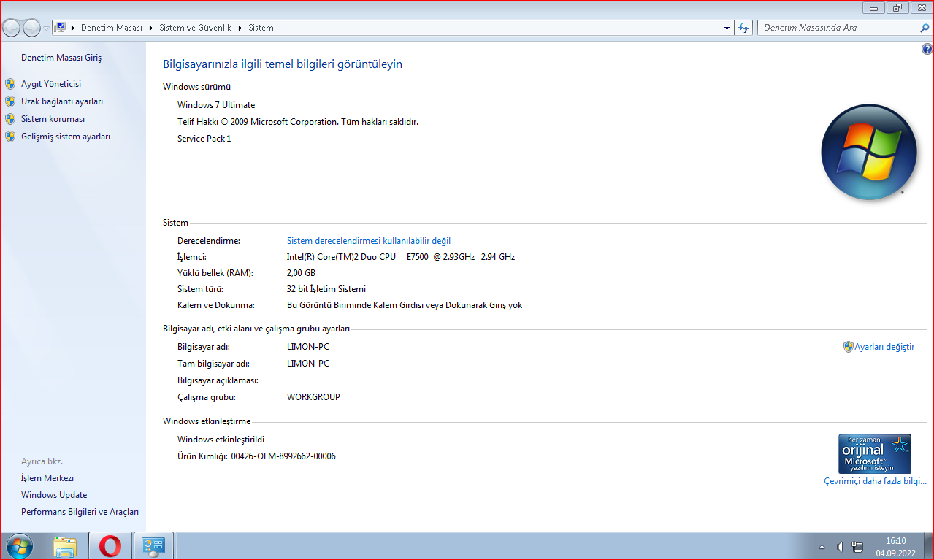The image size is (934, 560).
Task: Click the shield icon beside Ayarları değiştir
Action: (x=848, y=347)
